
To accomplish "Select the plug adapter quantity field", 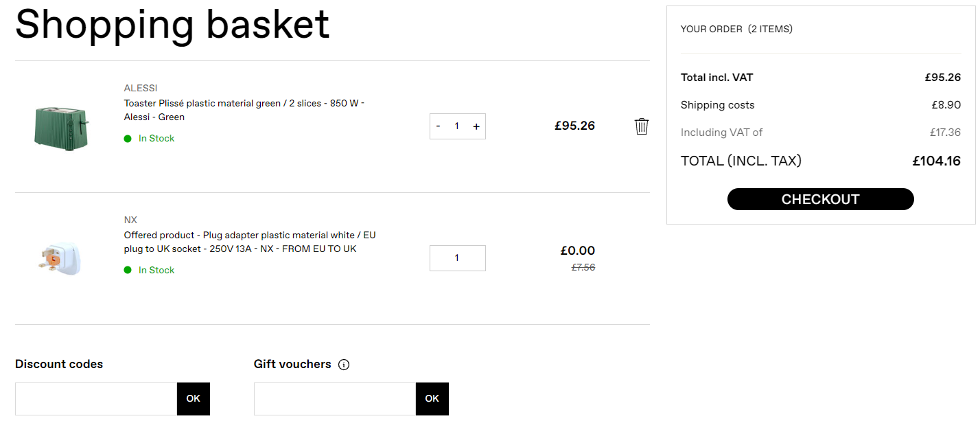I will click(457, 258).
